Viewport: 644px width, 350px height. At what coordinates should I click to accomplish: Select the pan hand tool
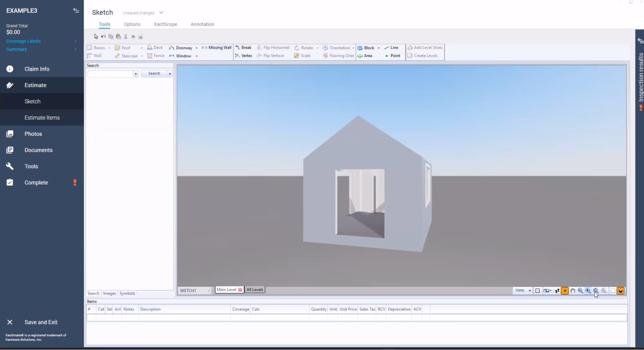click(572, 291)
